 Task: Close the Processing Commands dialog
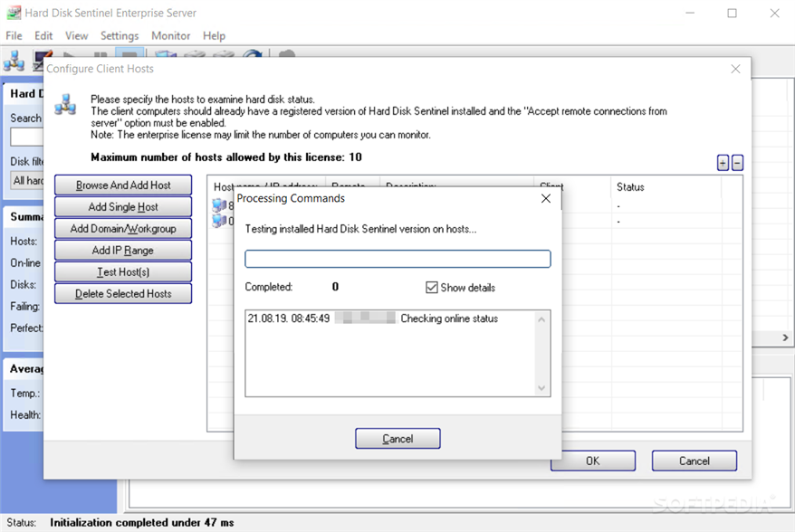[546, 199]
